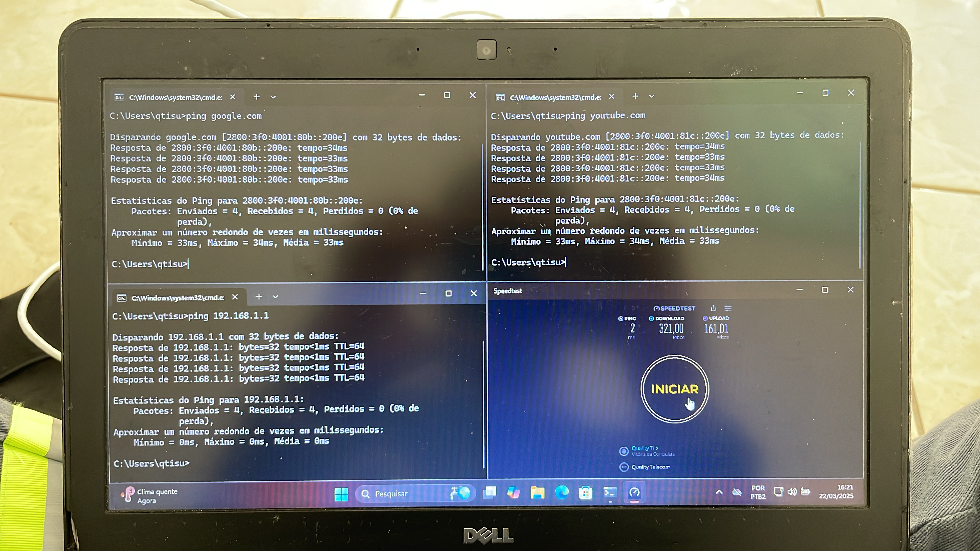
Task: Open new tab dropdown in google.com terminal
Action: (x=273, y=97)
